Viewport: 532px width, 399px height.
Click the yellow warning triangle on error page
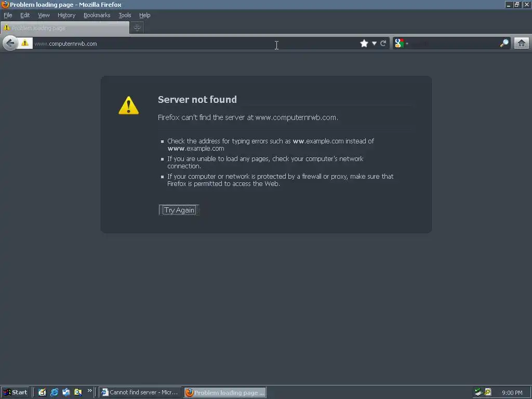point(129,105)
